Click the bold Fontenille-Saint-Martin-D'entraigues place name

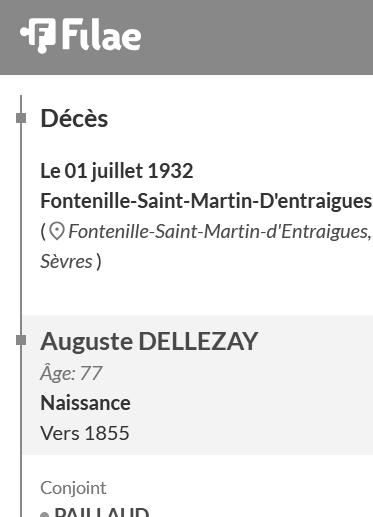[x=206, y=201]
